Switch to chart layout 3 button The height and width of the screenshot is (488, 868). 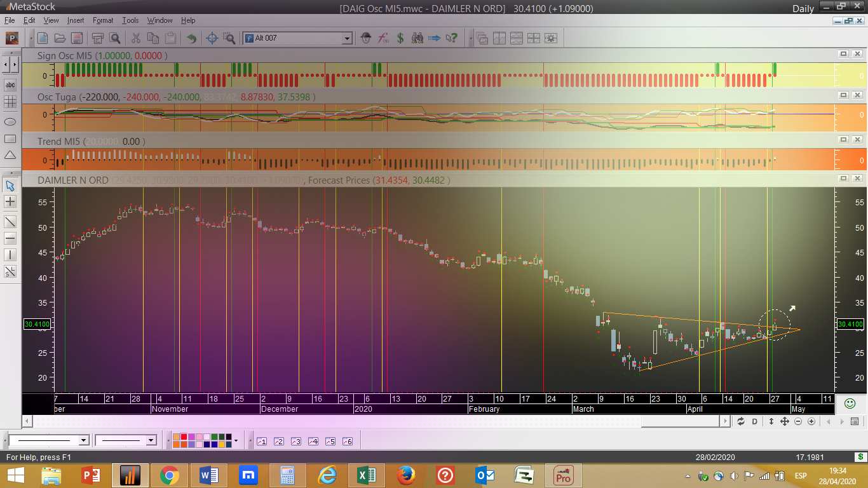(295, 441)
